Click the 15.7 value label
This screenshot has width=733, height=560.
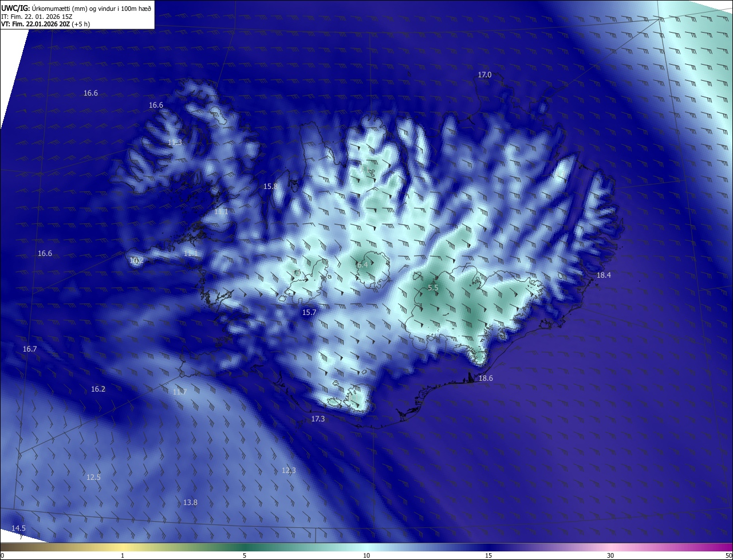[309, 312]
